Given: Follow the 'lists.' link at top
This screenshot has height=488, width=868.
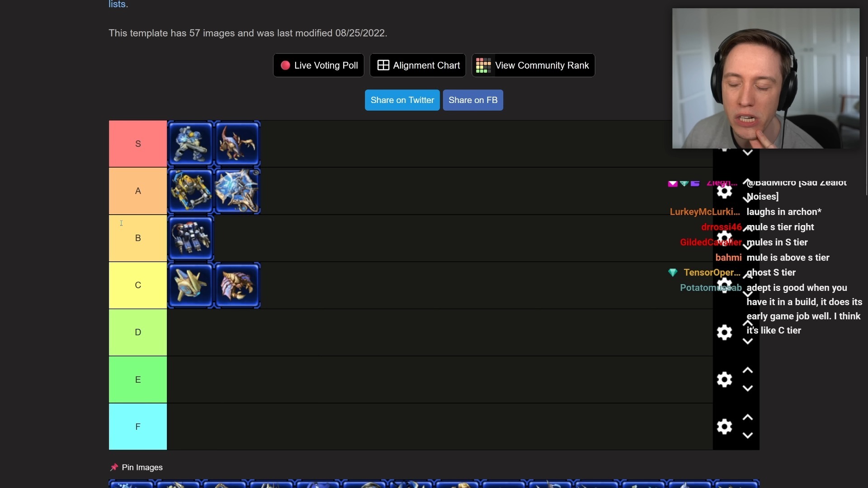Looking at the screenshot, I should 118,5.
